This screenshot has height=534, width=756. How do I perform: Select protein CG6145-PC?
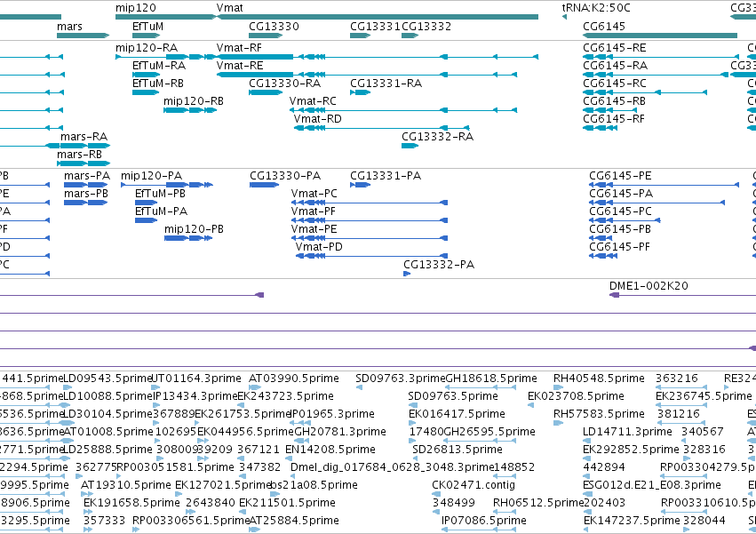[620, 211]
